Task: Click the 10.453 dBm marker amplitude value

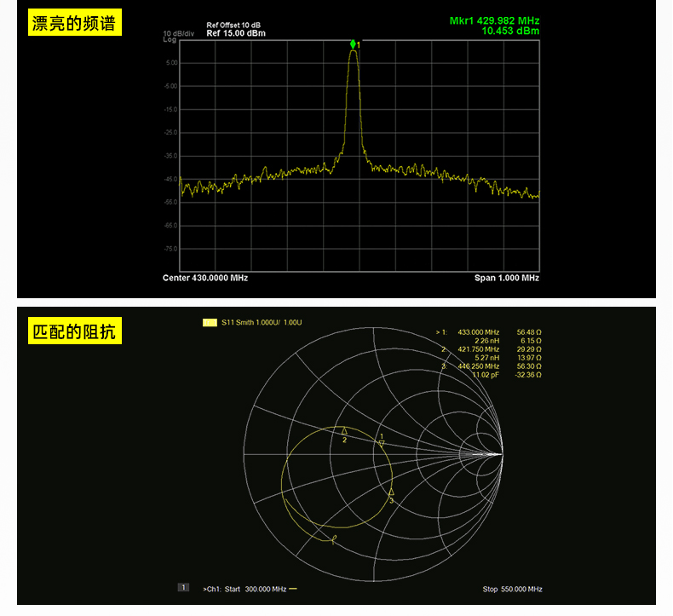Action: click(510, 31)
